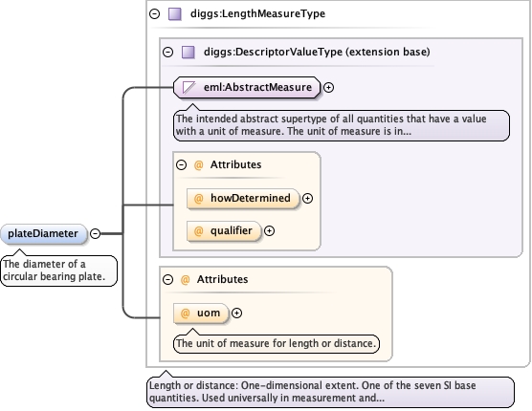Viewport: 532px width, 411px height.
Task: Click the diggs:DescriptorValueType (extension base) title
Action: pyautogui.click(x=317, y=52)
